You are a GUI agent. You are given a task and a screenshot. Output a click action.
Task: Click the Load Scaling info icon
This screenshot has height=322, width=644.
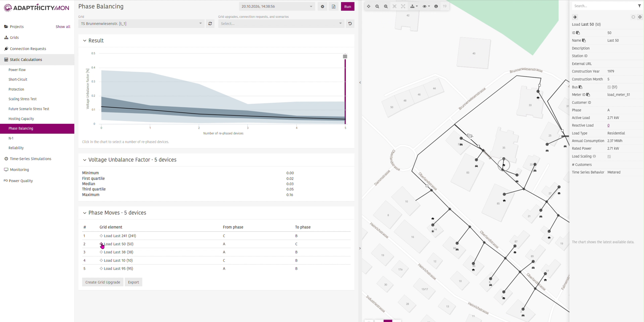click(594, 156)
